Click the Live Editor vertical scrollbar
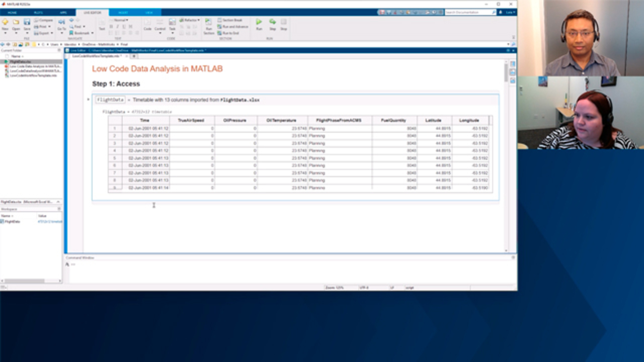 506,73
